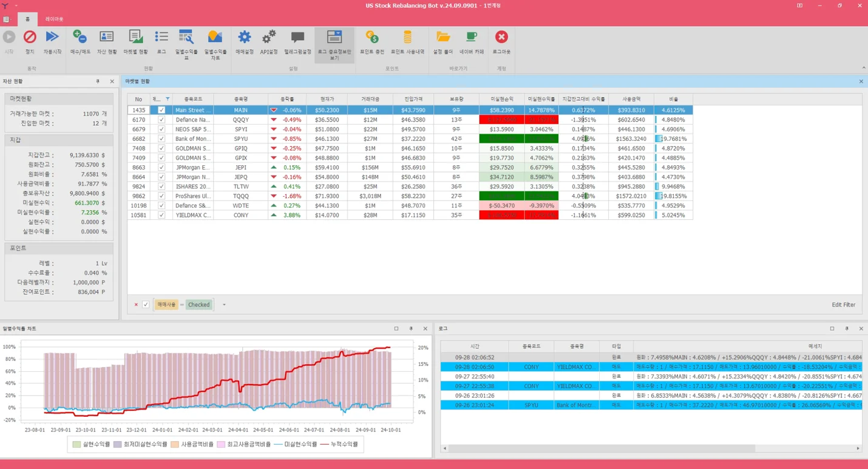Pin the 로그 panel

pyautogui.click(x=847, y=329)
